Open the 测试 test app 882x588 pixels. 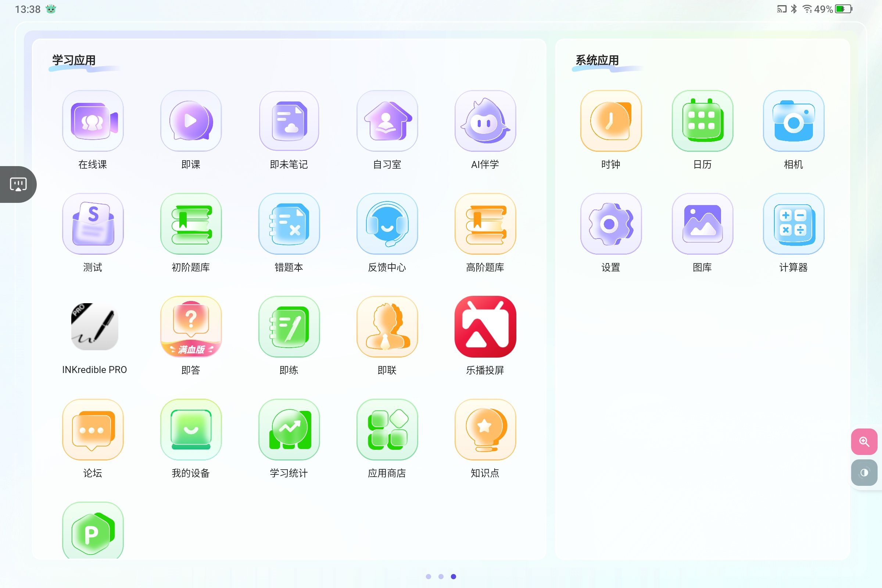click(93, 224)
